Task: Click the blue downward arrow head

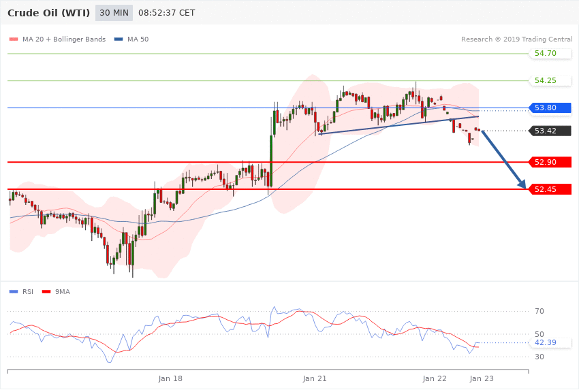Action: [x=522, y=184]
